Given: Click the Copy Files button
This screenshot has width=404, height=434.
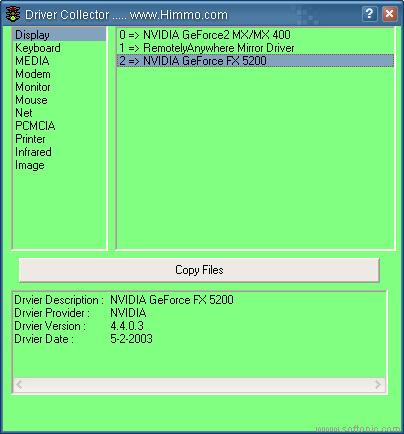Looking at the screenshot, I should (199, 270).
